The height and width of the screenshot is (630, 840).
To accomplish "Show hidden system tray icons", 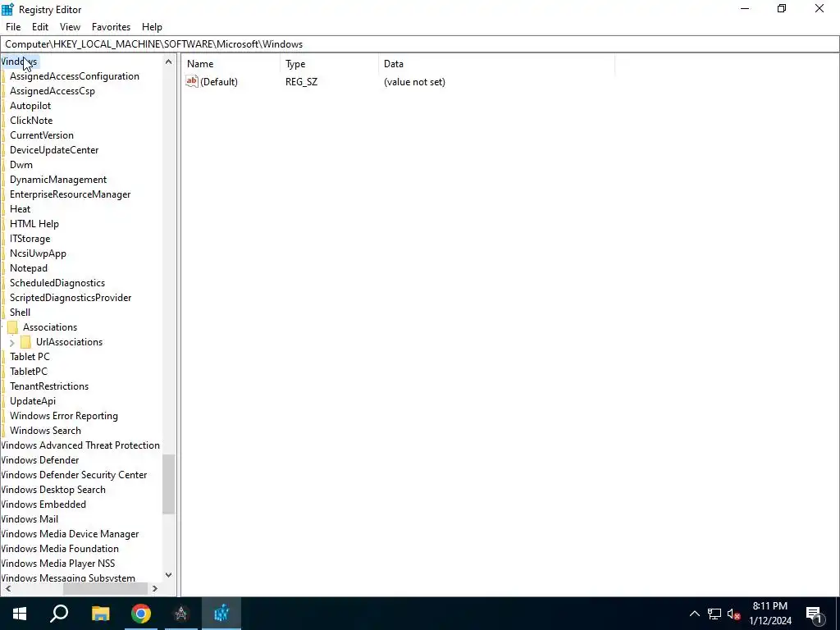I will (x=694, y=614).
